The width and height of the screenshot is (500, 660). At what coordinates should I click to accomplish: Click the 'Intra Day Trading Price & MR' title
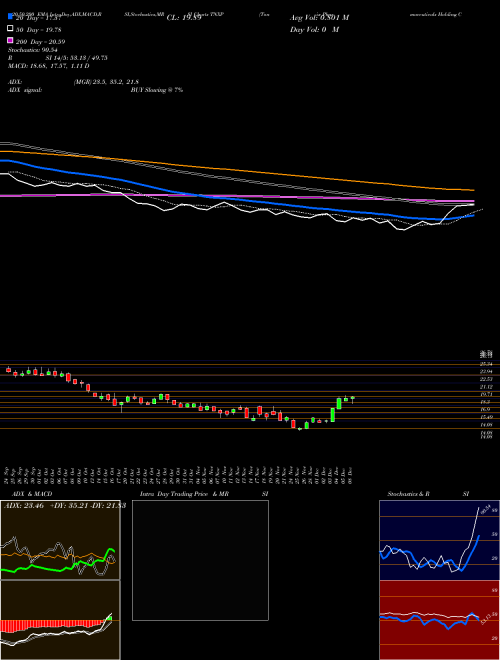click(185, 494)
